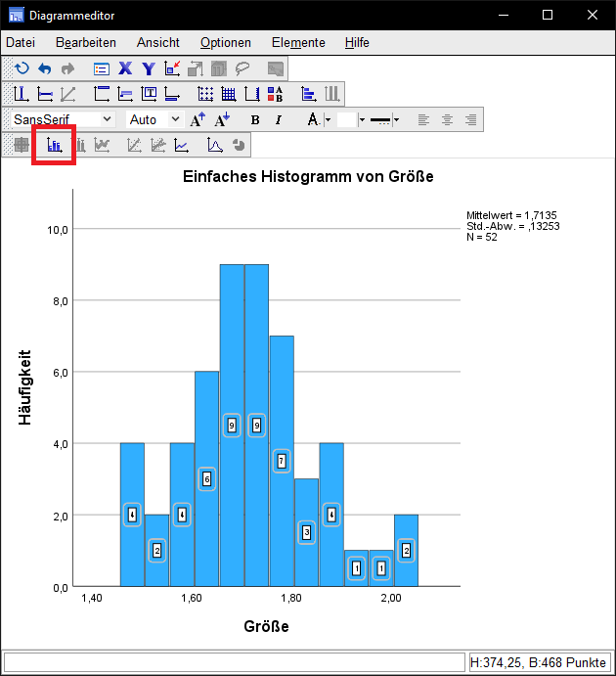Center-align the text
Screen dimensions: 616x676
(x=447, y=119)
